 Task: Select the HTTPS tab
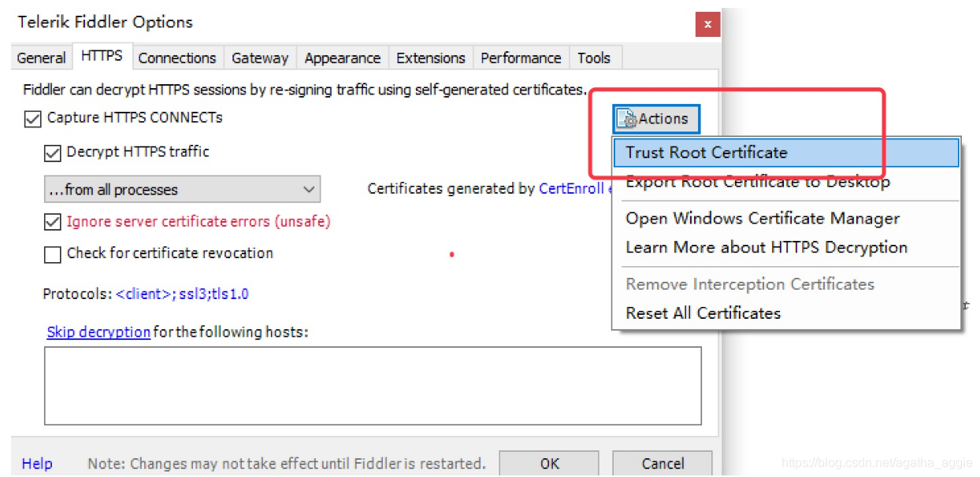[x=102, y=56]
